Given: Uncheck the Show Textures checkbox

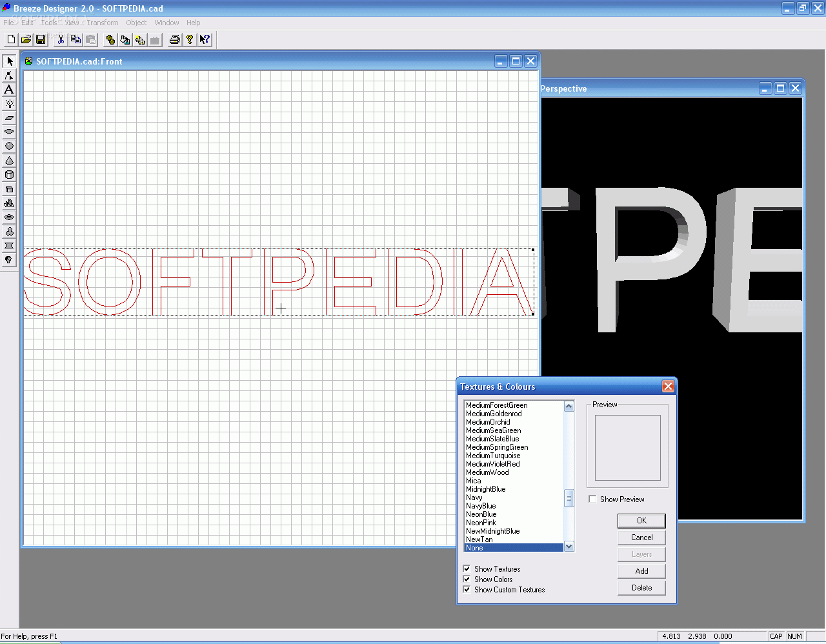Looking at the screenshot, I should (467, 569).
